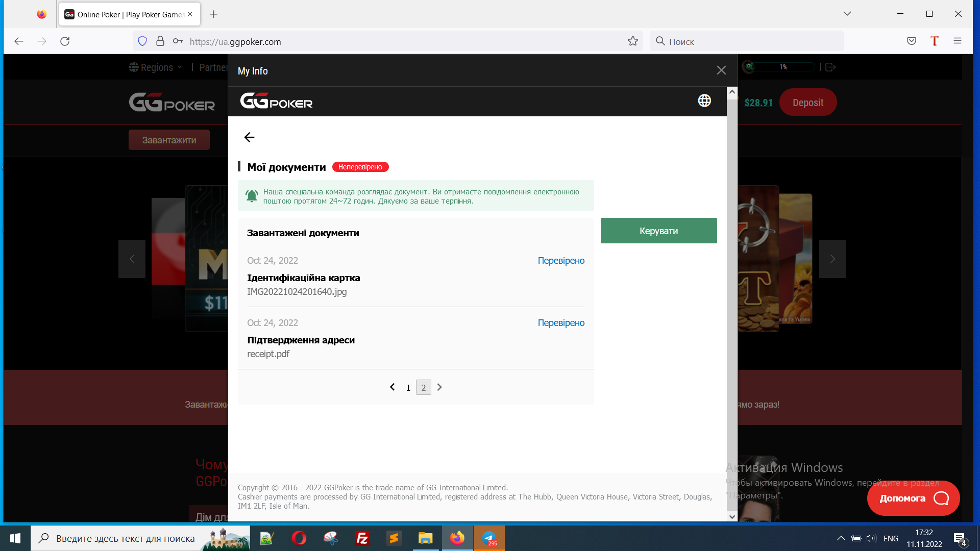Screen dimensions: 980x551
Task: Click the $28.91 balance link
Action: pyautogui.click(x=758, y=103)
